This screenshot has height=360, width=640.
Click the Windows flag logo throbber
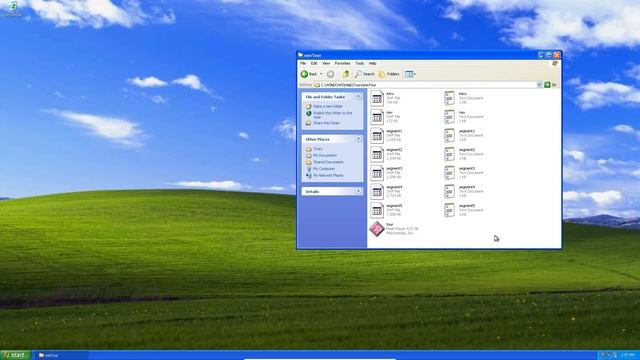point(555,64)
